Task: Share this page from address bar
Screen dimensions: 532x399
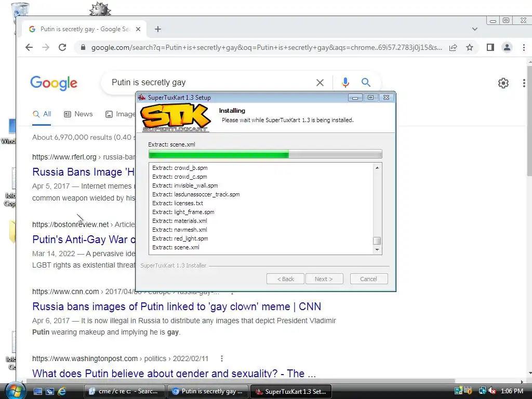Action: click(x=453, y=47)
